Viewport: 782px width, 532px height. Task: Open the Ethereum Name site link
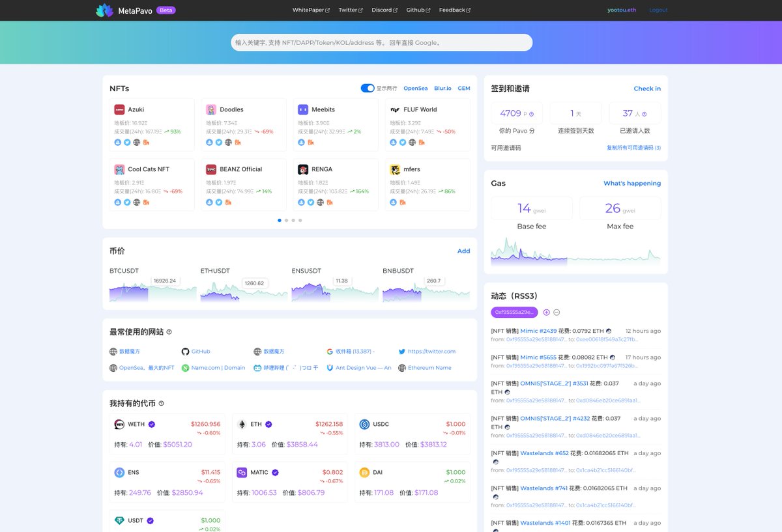point(425,368)
